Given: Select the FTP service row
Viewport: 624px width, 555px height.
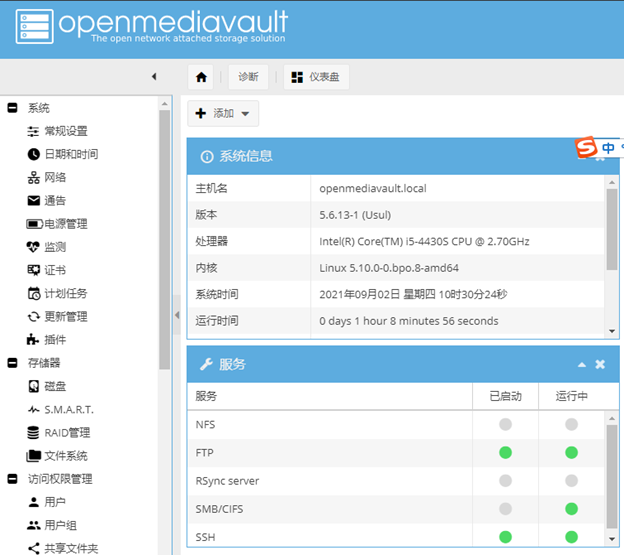Looking at the screenshot, I should point(396,453).
